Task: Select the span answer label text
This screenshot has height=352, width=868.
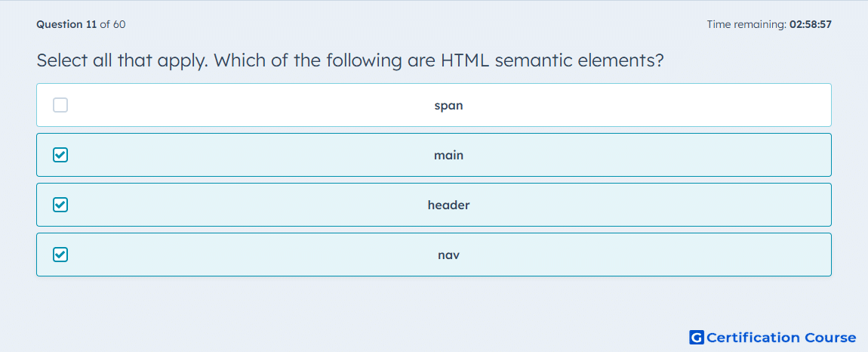Action: pyautogui.click(x=448, y=105)
